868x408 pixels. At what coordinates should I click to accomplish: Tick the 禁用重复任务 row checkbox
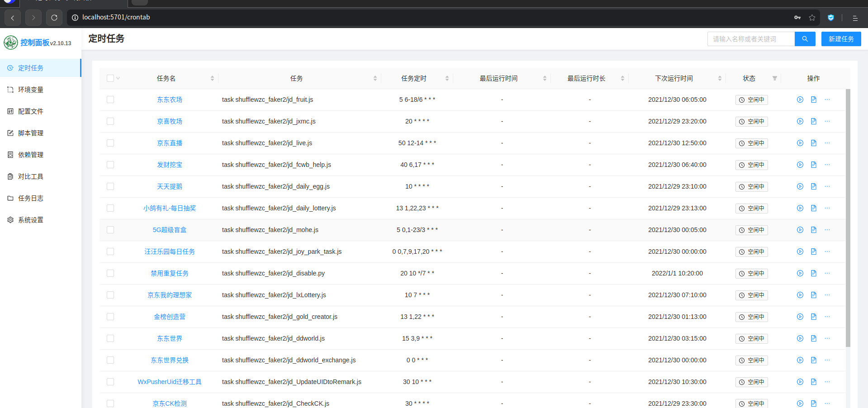(110, 273)
